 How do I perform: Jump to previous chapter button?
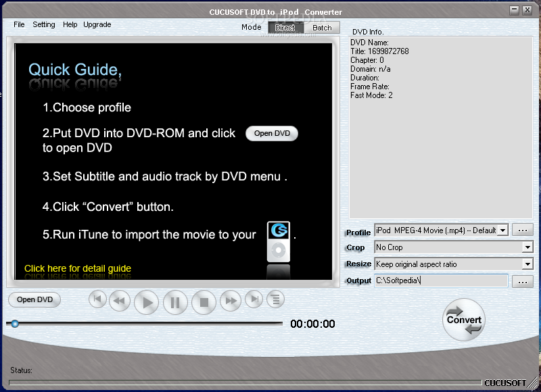pyautogui.click(x=97, y=299)
